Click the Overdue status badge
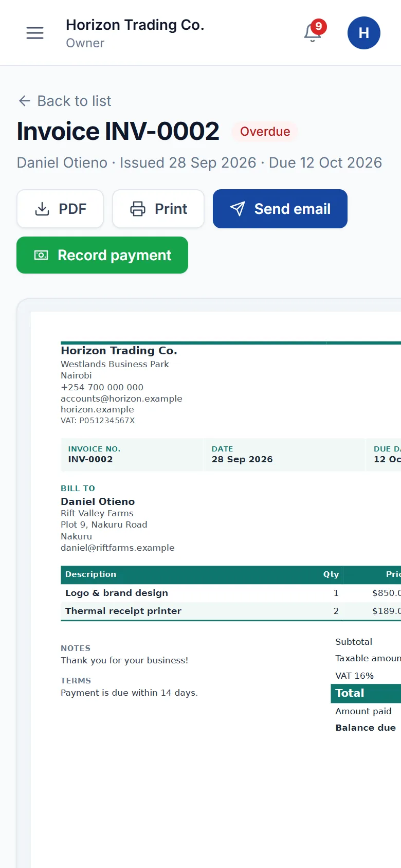Screen dimensions: 401x868 pyautogui.click(x=265, y=132)
